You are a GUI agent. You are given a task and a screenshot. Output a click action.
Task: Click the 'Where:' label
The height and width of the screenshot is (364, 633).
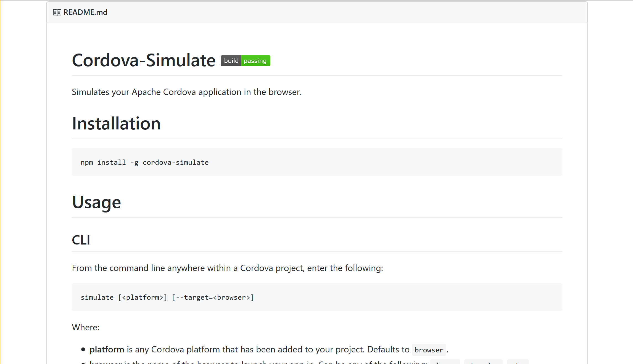(x=86, y=327)
